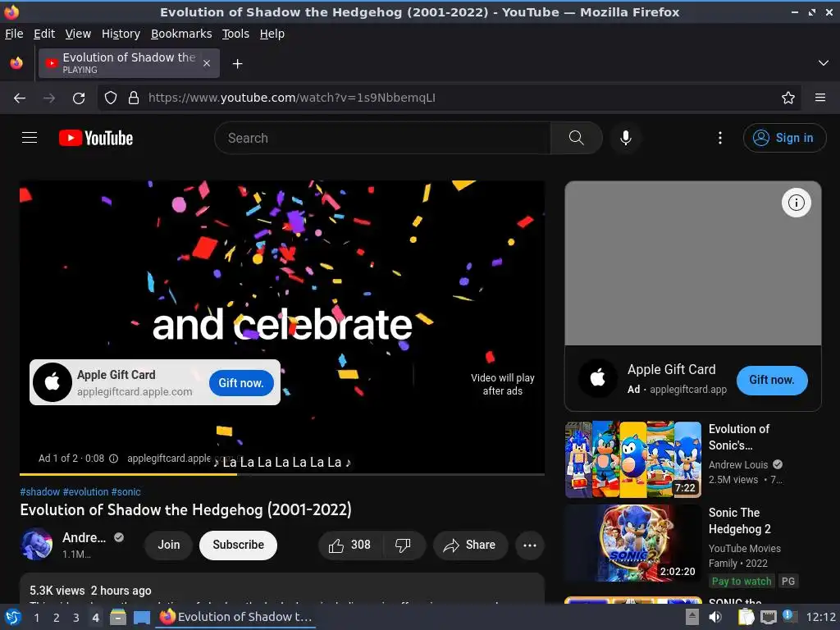Open the taskbar volume speaker icon
This screenshot has width=840, height=630.
click(715, 617)
